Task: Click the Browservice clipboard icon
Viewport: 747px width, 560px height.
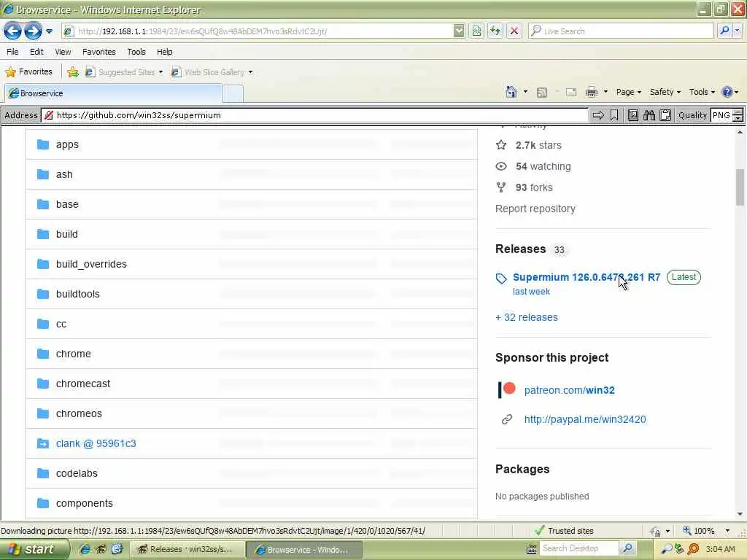Action: click(665, 115)
